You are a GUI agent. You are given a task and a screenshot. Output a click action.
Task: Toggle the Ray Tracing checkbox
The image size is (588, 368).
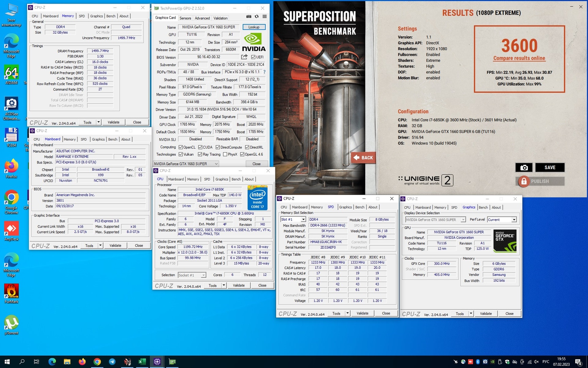coord(200,154)
